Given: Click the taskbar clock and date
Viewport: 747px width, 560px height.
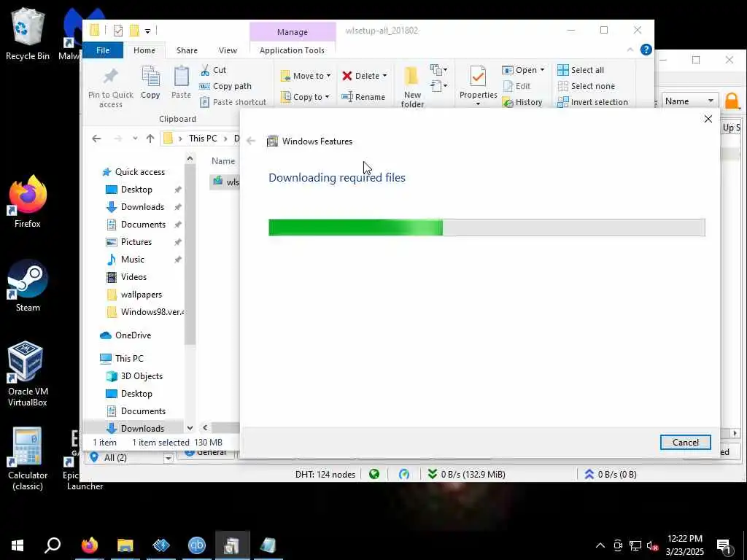Looking at the screenshot, I should click(x=684, y=545).
